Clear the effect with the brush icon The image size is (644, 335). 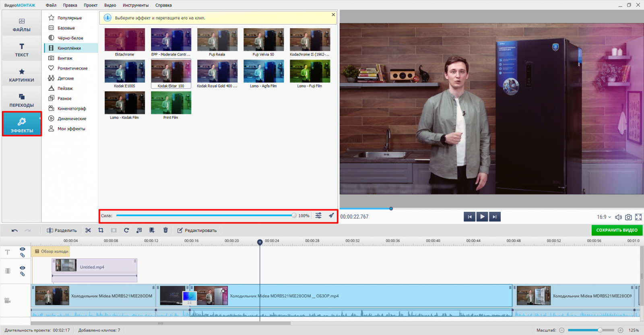[331, 215]
